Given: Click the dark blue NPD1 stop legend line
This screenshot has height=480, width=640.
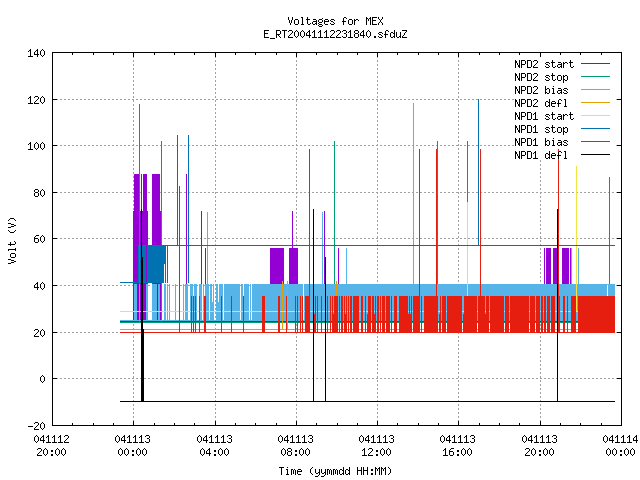Looking at the screenshot, I should tap(596, 129).
